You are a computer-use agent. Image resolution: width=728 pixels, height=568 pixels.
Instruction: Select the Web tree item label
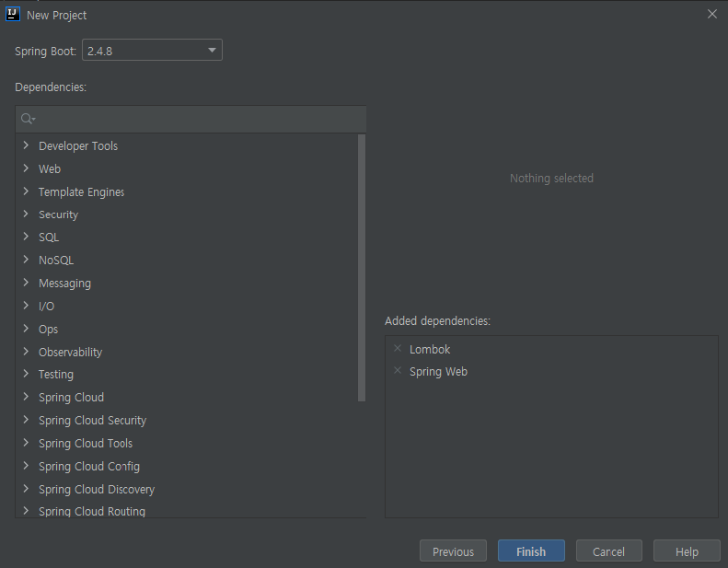(x=50, y=168)
